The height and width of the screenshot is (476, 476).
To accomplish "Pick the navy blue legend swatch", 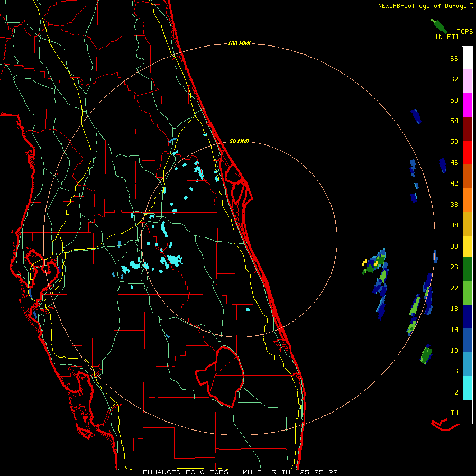I will click(x=467, y=317).
